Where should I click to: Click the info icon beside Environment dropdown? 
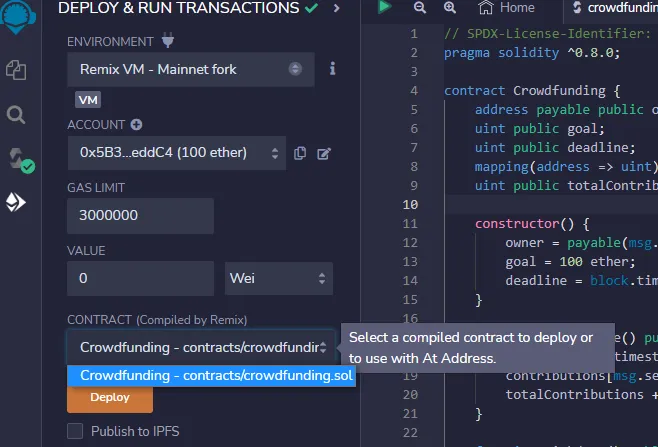point(332,69)
